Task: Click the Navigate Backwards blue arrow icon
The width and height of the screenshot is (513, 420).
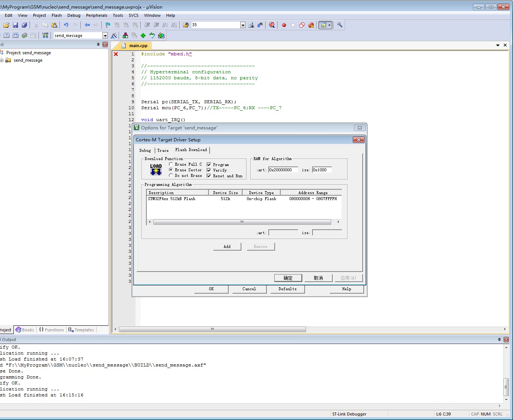Action: click(87, 25)
